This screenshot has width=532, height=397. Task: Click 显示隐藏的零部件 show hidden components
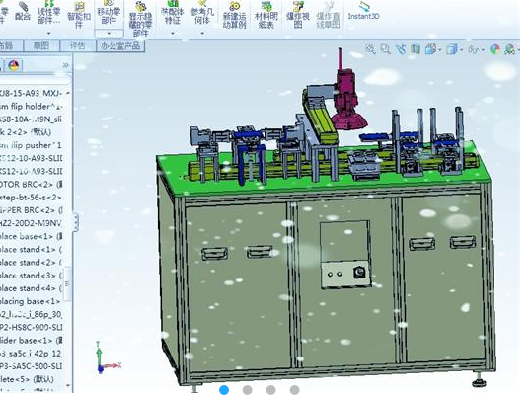coord(140,20)
